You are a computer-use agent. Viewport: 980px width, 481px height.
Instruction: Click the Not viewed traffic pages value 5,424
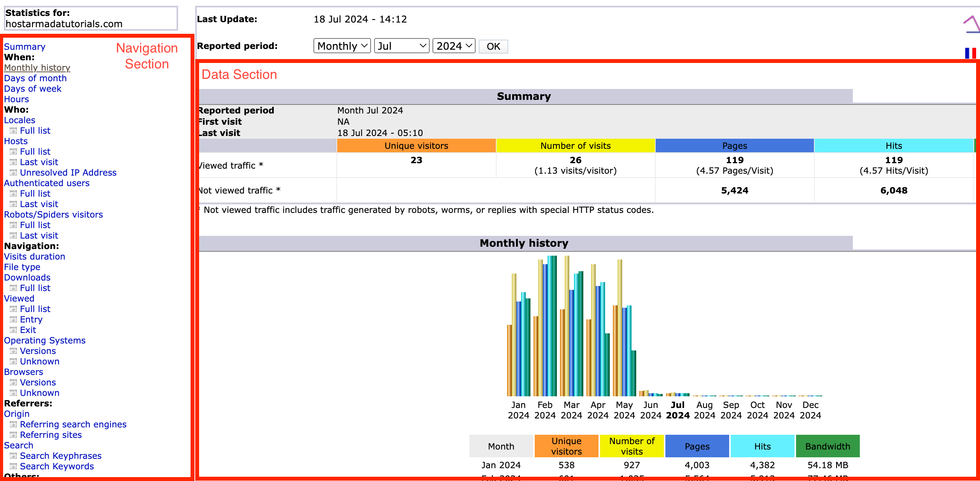[735, 190]
